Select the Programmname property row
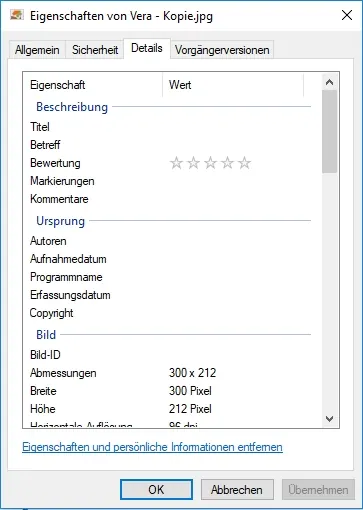Screen dimensions: 363x510 coord(170,277)
